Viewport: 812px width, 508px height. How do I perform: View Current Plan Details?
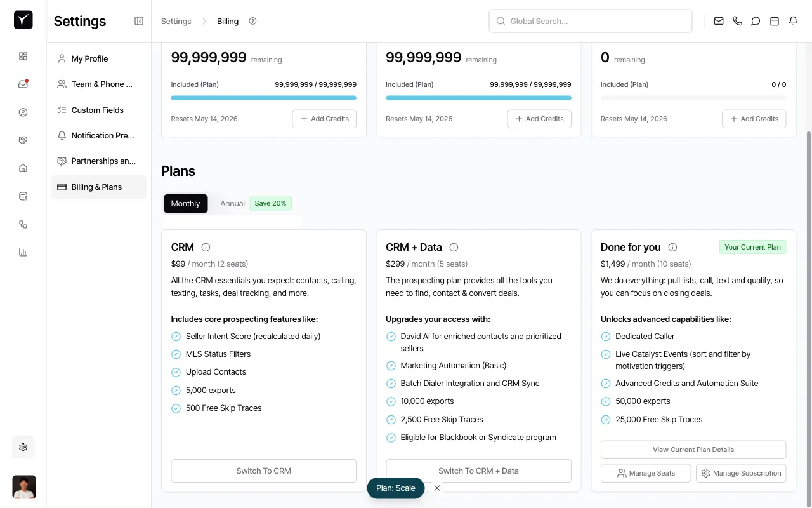(x=693, y=449)
